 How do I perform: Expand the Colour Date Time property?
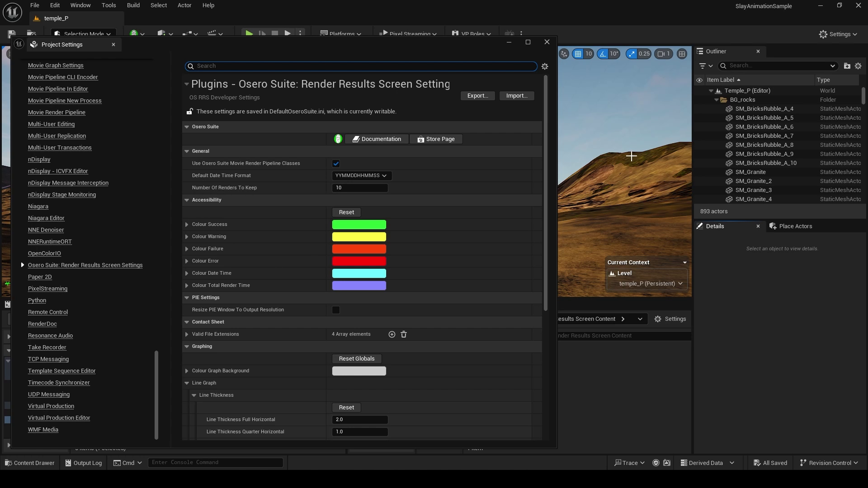click(x=187, y=273)
